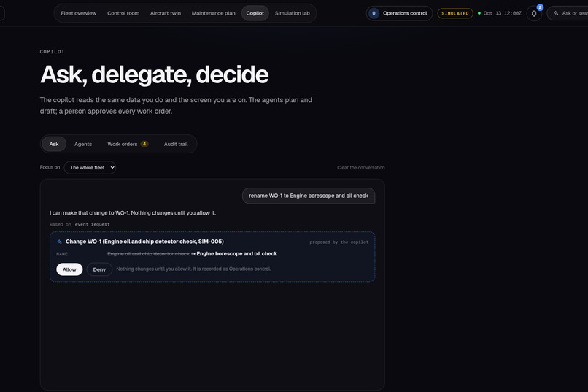This screenshot has height=392, width=588.
Task: Open the Fleet overview tab
Action: point(78,13)
